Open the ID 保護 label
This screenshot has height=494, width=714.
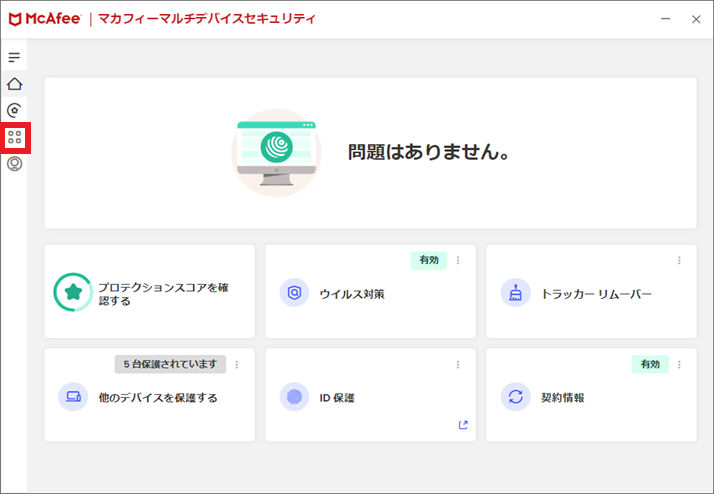point(337,398)
